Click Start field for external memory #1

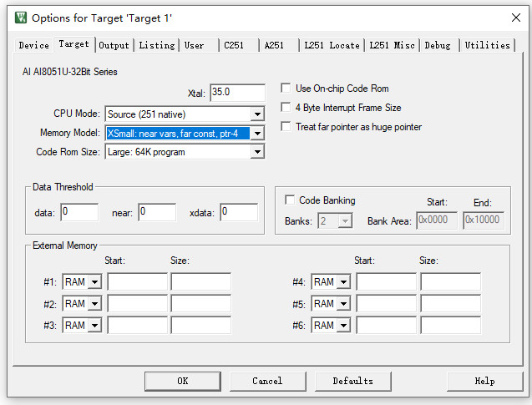point(138,281)
